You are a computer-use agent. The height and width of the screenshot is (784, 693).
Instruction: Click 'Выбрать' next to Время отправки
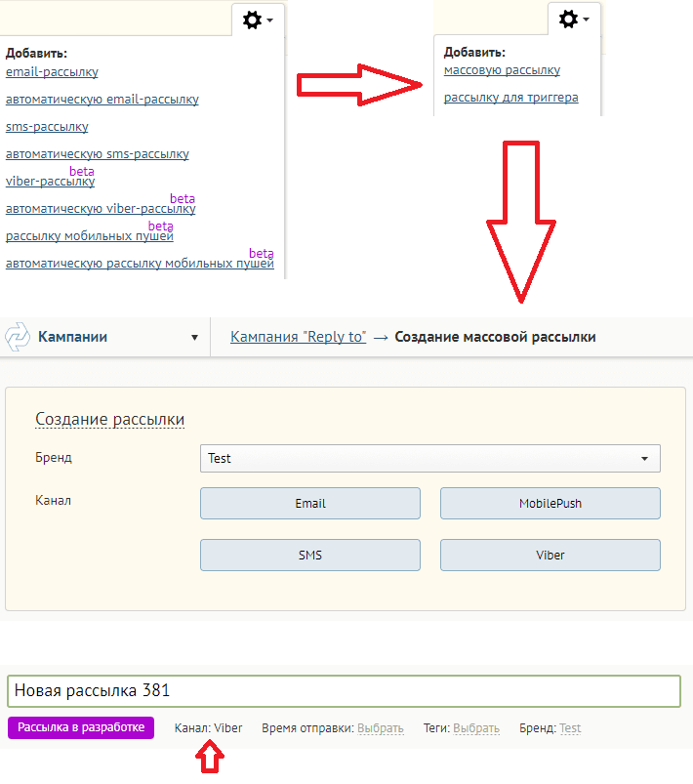pyautogui.click(x=380, y=728)
